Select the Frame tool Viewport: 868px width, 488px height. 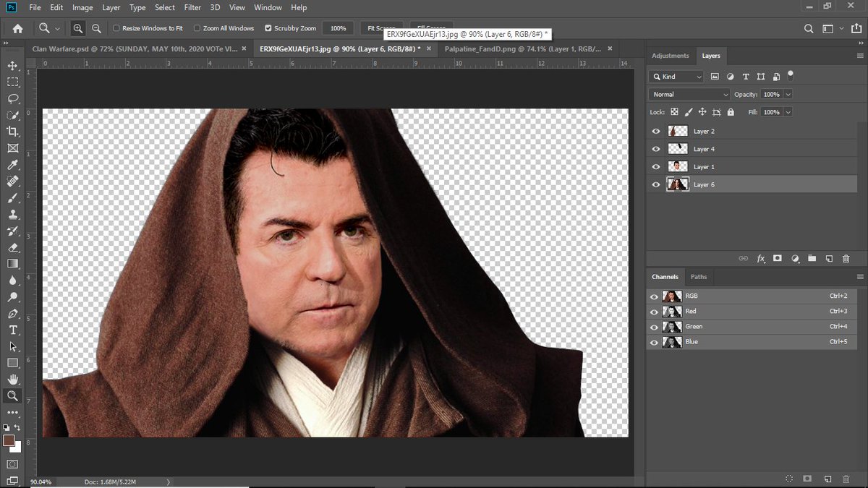pos(12,148)
